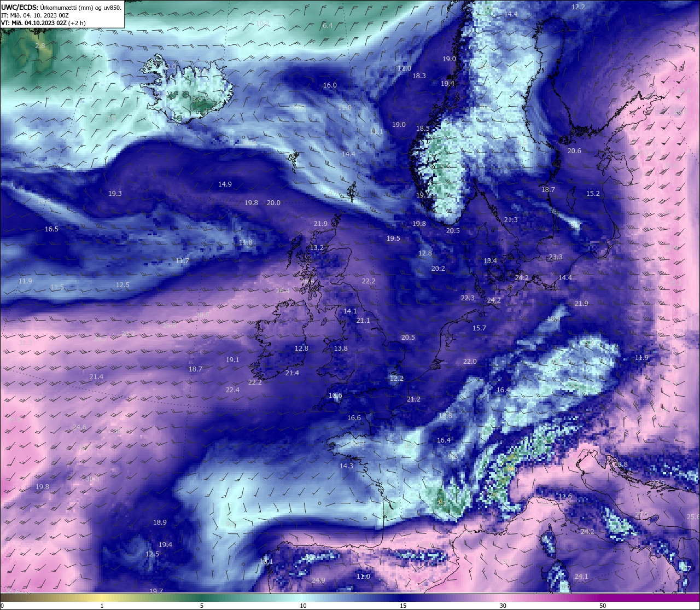
Task: Click the map value '18.9'
Action: coord(160,523)
